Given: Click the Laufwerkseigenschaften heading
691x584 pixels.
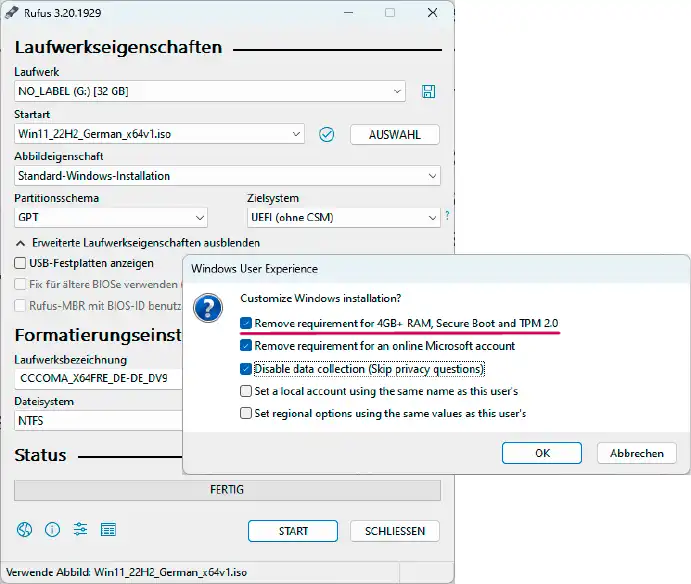Looking at the screenshot, I should (x=118, y=48).
